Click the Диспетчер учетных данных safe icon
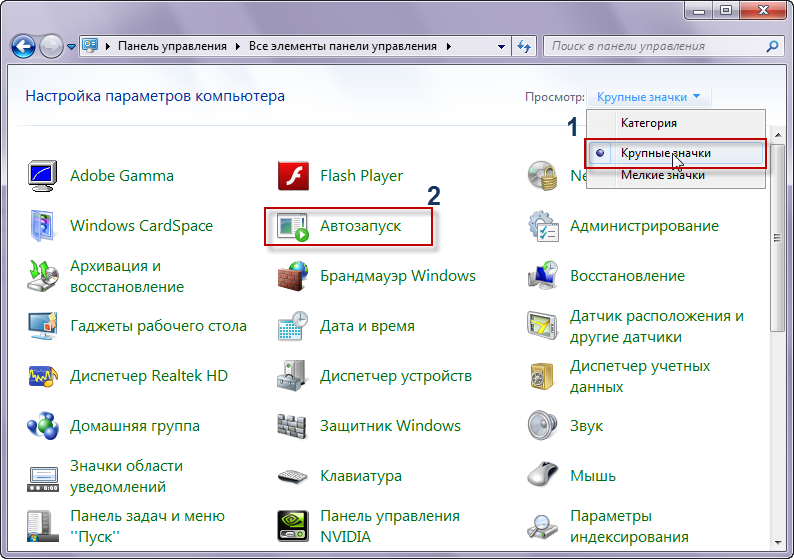 point(542,376)
